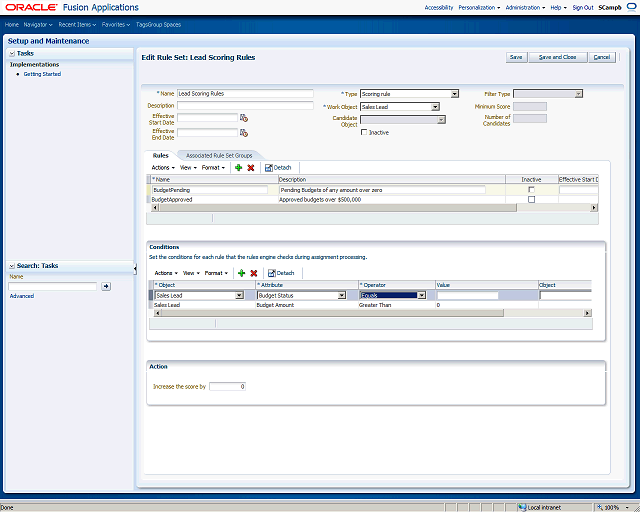
Task: Open Format menu in Conditions toolbar
Action: (x=216, y=273)
